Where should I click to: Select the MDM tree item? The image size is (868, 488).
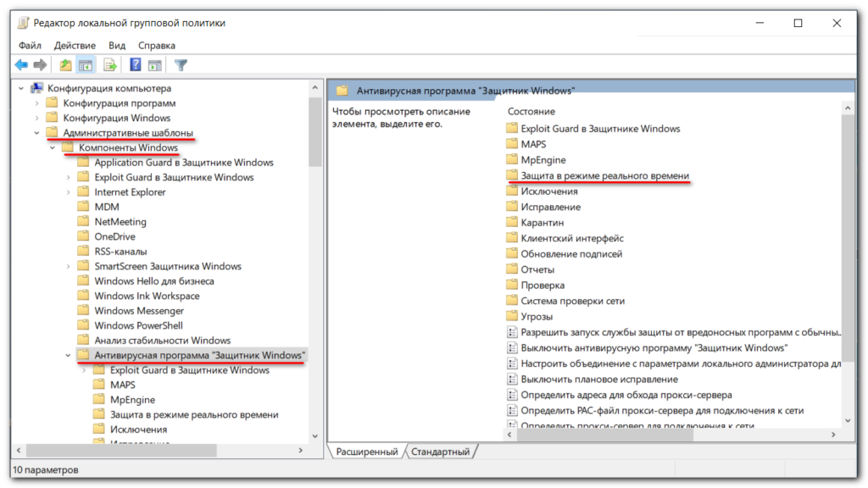coord(107,207)
